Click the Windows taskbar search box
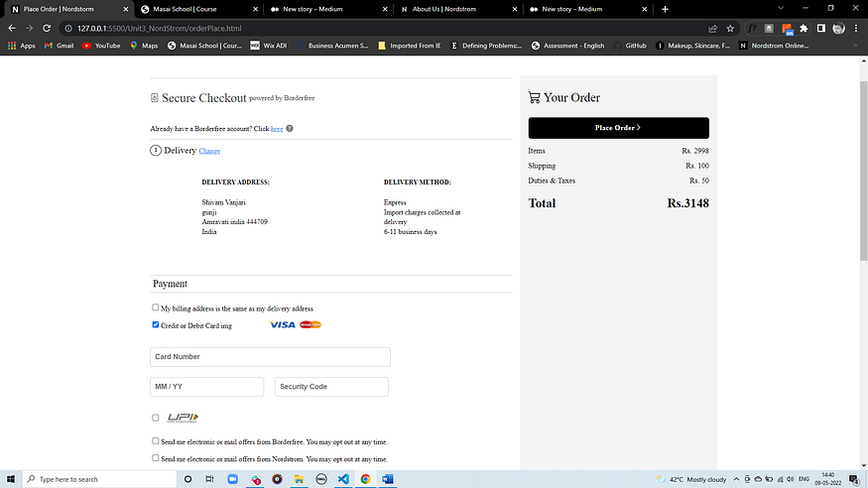868x488 pixels. coord(99,479)
